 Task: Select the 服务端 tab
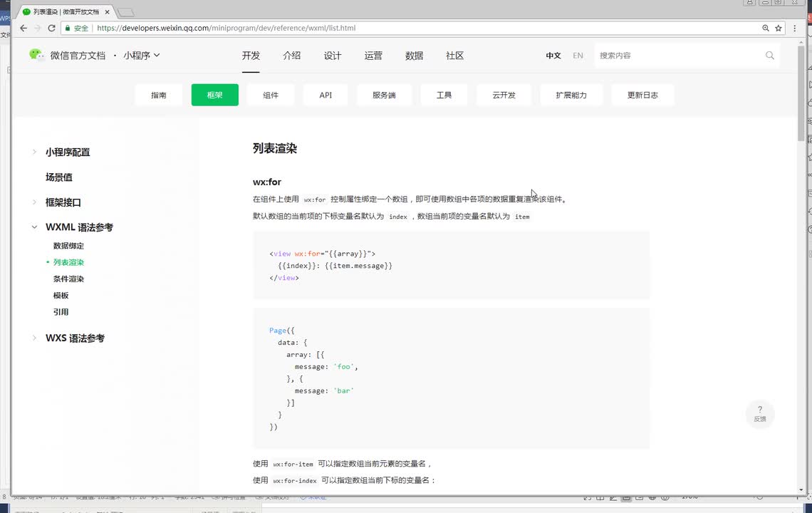[x=384, y=95]
